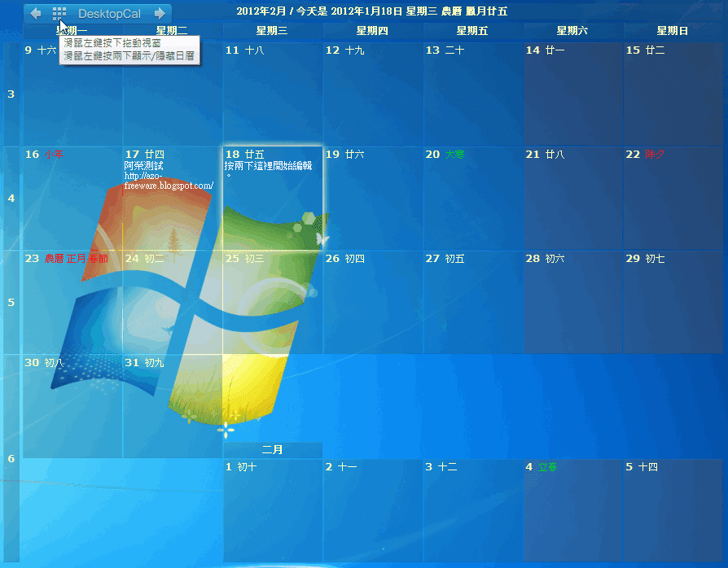Select the day cell for 29 初七
This screenshot has height=568, width=728.
(x=673, y=303)
